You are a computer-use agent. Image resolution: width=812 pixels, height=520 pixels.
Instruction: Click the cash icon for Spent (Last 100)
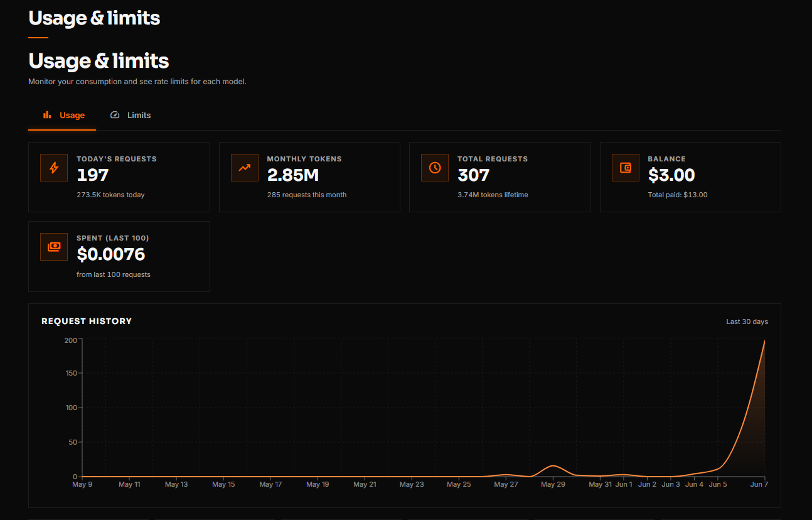point(54,247)
